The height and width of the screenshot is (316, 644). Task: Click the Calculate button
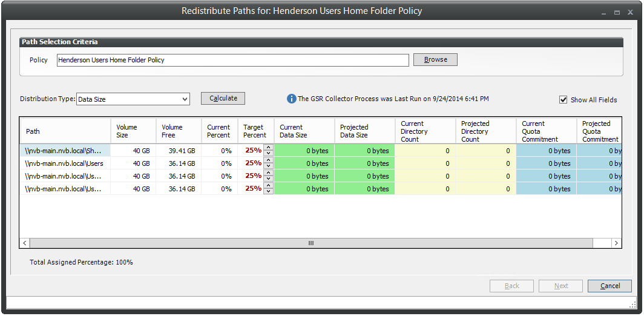(x=223, y=98)
